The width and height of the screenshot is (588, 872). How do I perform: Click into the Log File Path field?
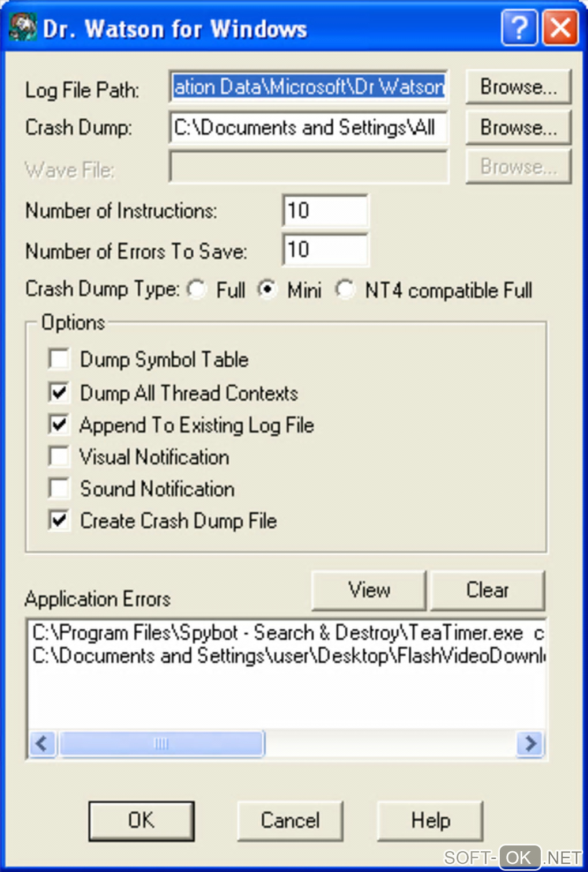(308, 87)
